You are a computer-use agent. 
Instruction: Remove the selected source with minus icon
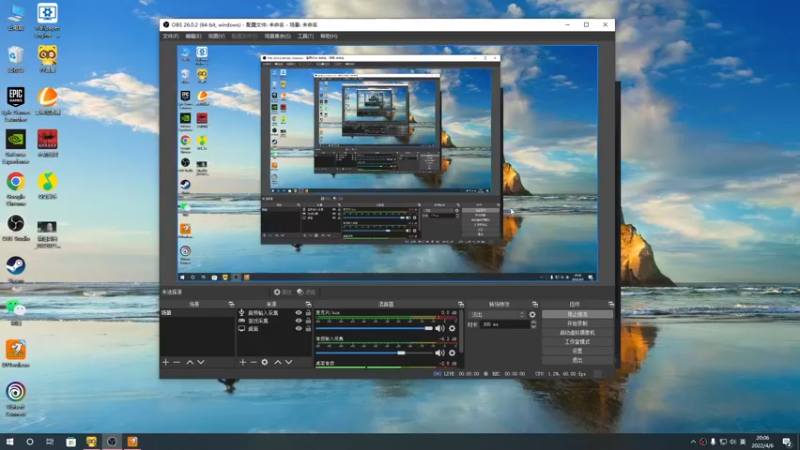[254, 362]
